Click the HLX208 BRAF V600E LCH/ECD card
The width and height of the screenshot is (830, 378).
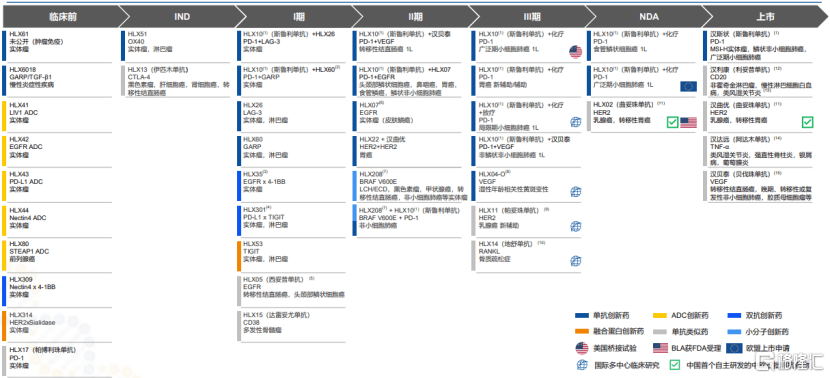pyautogui.click(x=410, y=186)
